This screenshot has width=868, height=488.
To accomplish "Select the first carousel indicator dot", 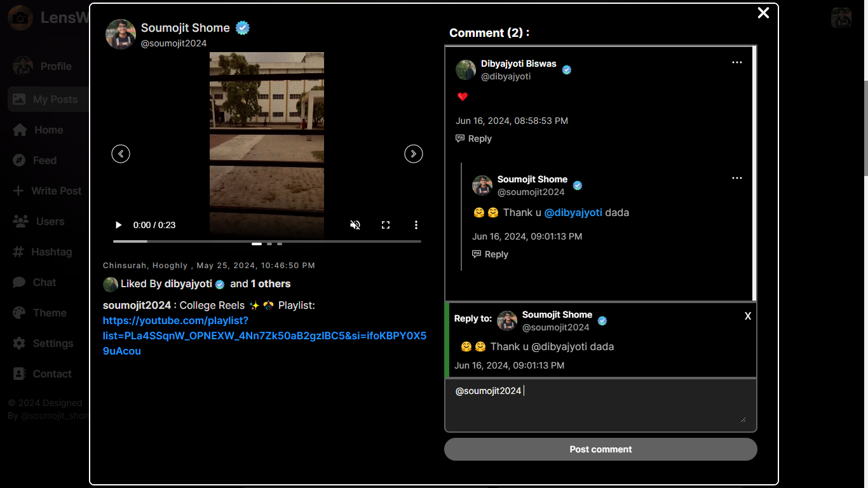I will 257,243.
